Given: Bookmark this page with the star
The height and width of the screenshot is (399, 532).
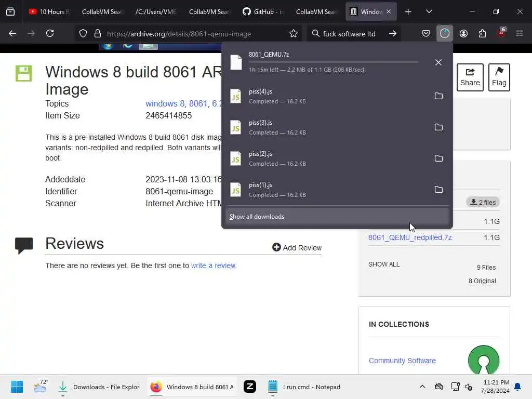Looking at the screenshot, I should click(x=294, y=34).
